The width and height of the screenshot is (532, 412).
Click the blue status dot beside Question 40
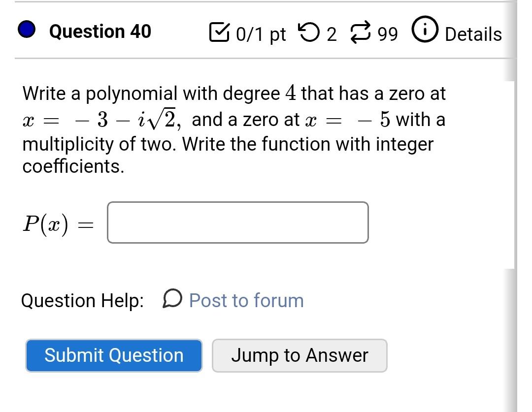tap(26, 31)
